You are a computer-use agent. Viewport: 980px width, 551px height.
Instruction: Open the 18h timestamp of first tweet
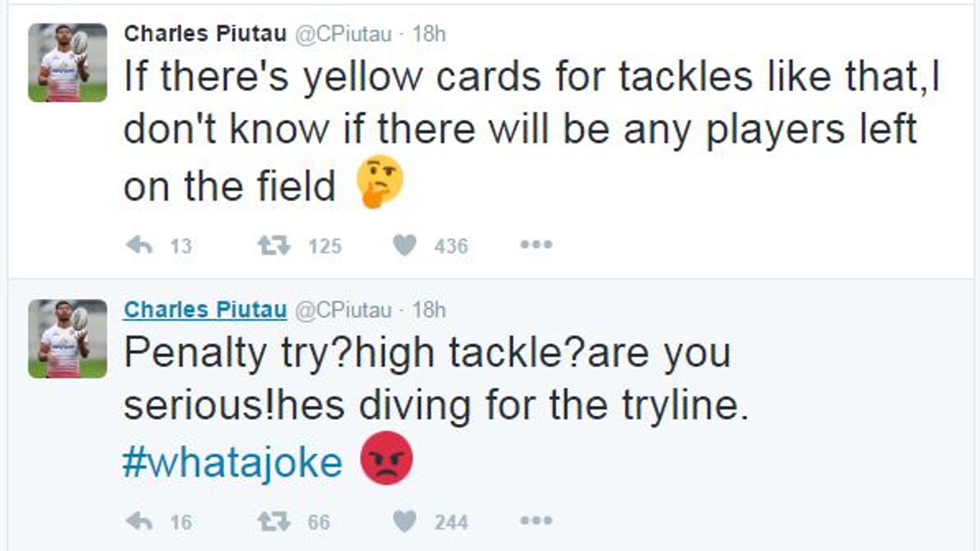pyautogui.click(x=429, y=34)
